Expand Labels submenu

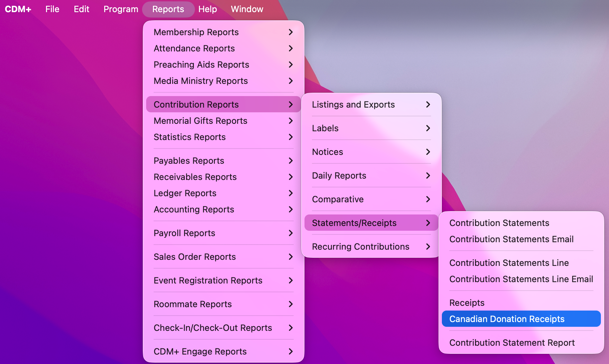pyautogui.click(x=371, y=128)
